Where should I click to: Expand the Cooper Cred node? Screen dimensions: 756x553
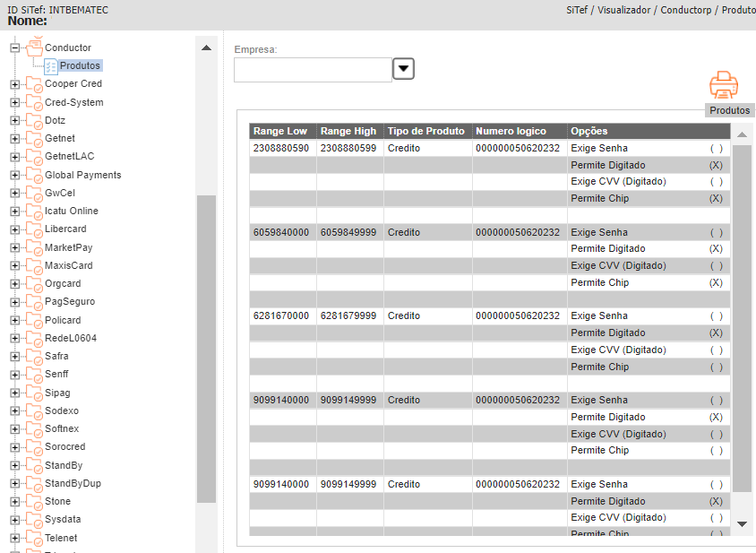tap(15, 84)
